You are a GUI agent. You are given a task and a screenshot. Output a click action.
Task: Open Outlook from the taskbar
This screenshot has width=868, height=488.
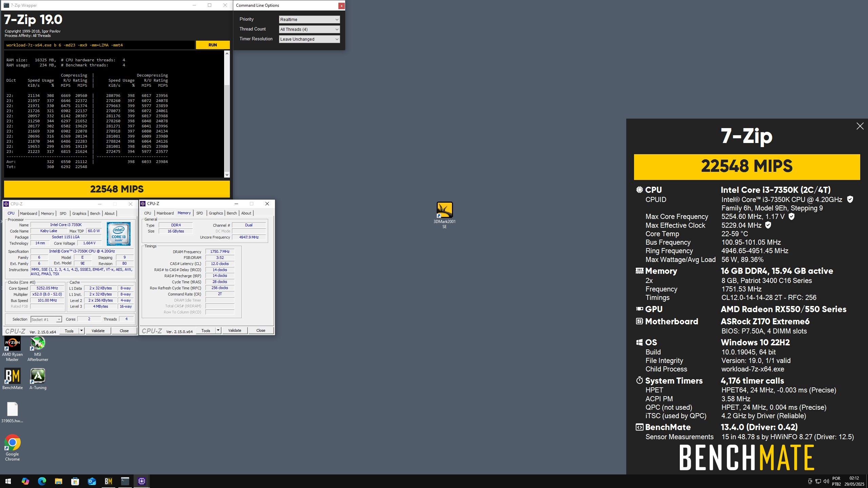92,481
